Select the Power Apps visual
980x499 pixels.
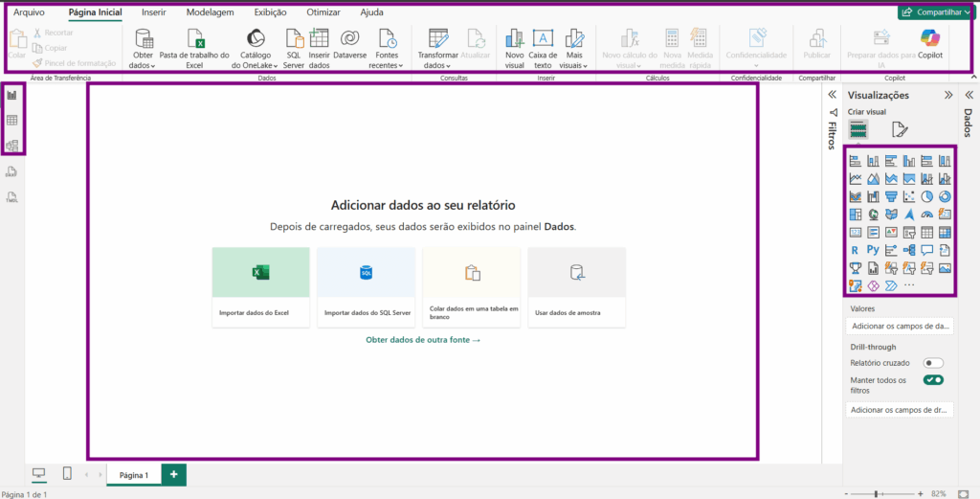(873, 286)
